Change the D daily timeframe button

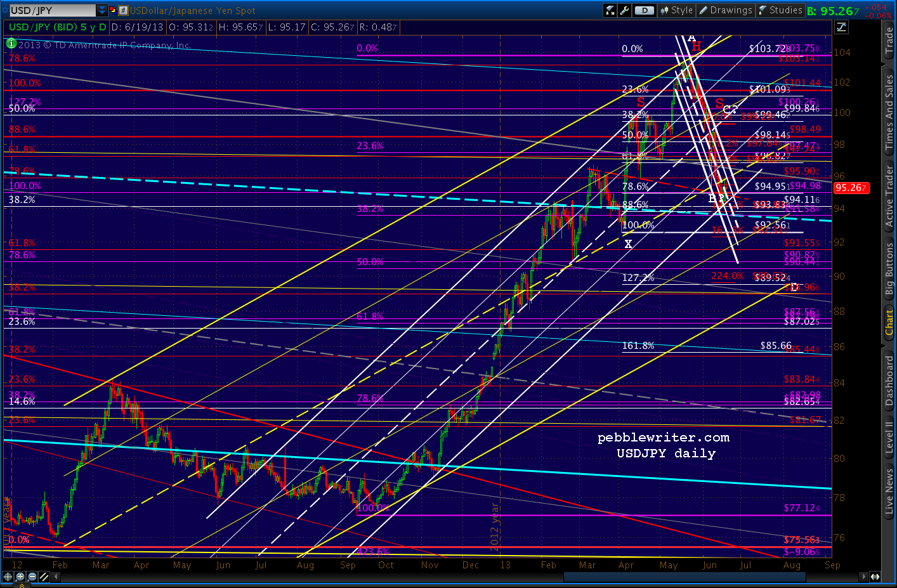click(x=645, y=10)
